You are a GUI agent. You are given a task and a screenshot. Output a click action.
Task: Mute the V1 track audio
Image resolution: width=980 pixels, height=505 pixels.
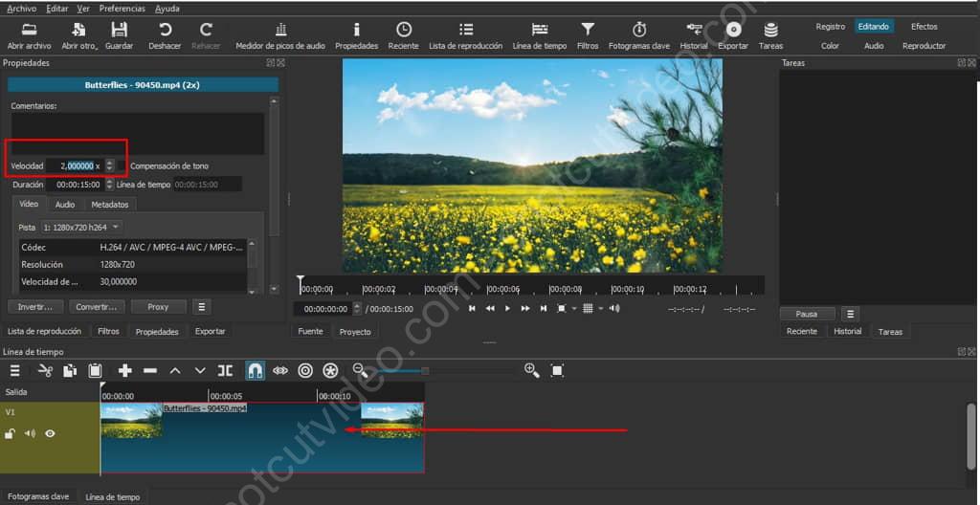tap(30, 434)
